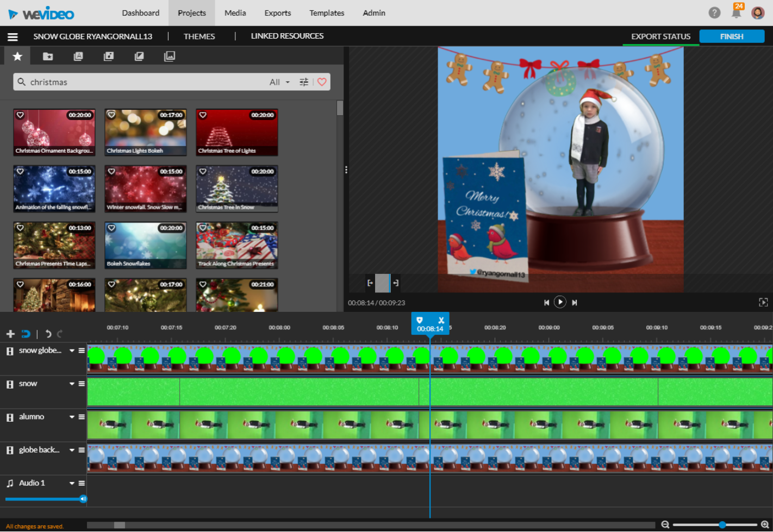The width and height of the screenshot is (773, 532).
Task: Expand the snow globe track dropdown arrow
Action: click(x=72, y=351)
